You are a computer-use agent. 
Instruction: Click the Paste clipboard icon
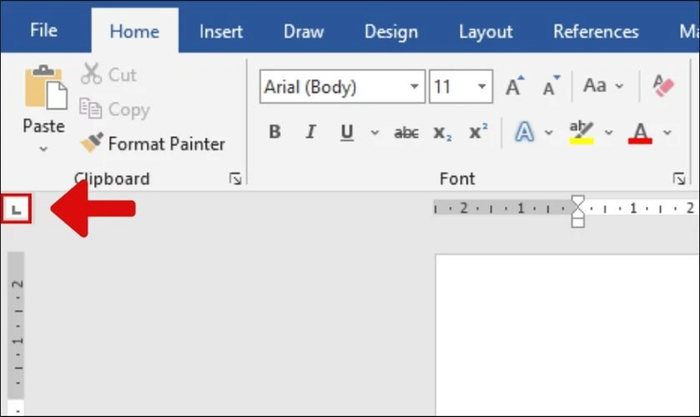click(x=46, y=88)
